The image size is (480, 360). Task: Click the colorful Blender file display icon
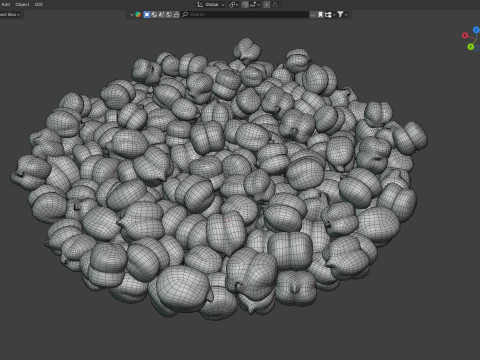138,15
